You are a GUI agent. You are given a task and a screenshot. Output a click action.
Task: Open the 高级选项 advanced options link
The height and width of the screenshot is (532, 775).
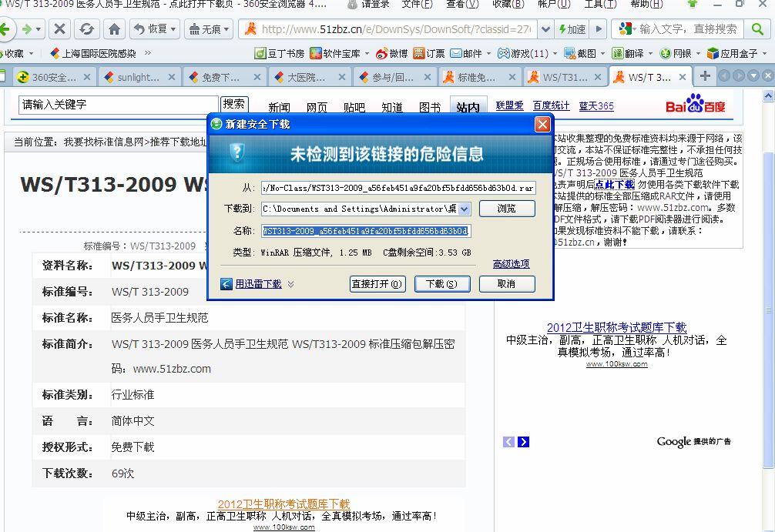coord(511,264)
